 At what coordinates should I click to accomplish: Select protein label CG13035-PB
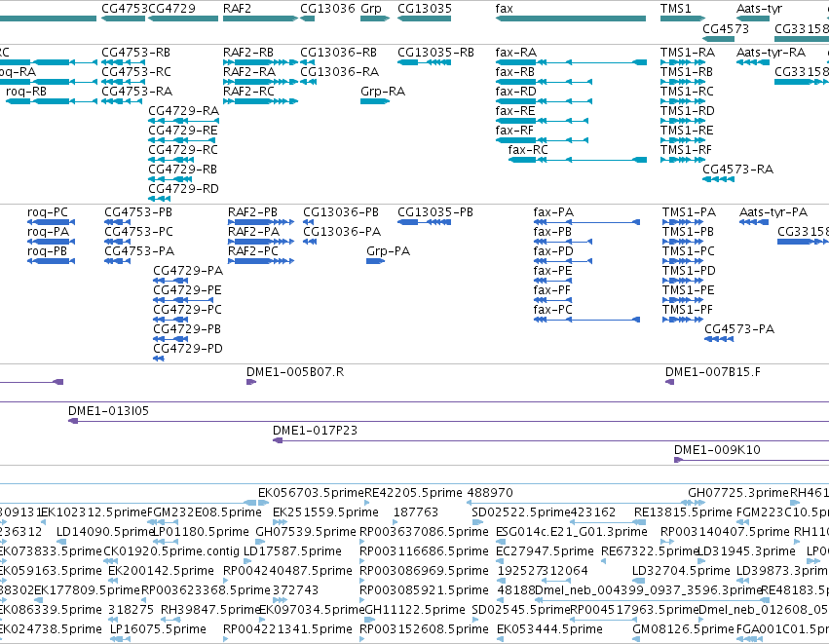[x=435, y=212]
